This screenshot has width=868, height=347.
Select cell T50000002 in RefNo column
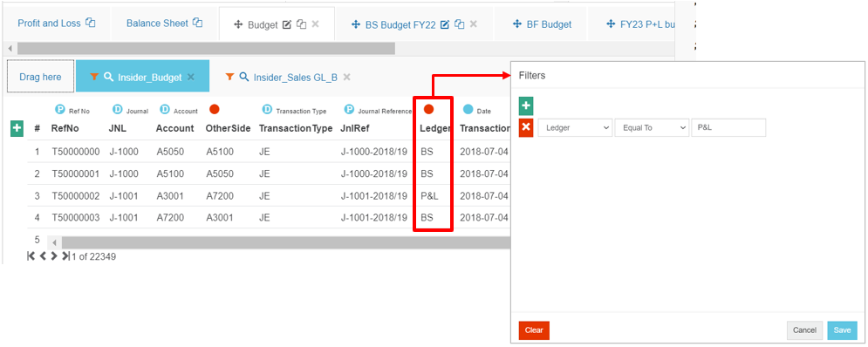click(76, 195)
